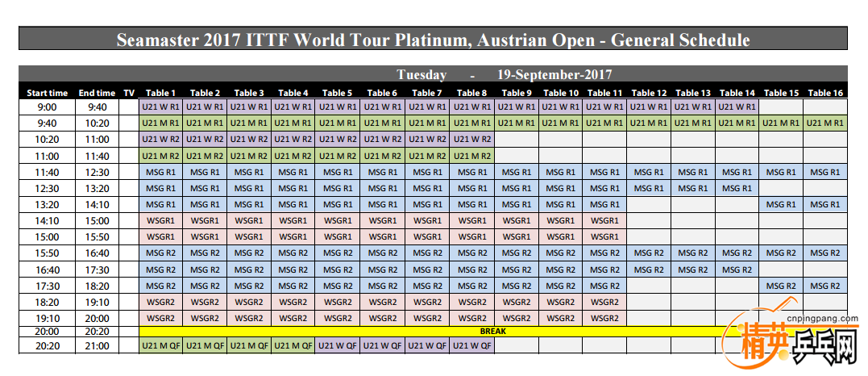Select the Table 16 column header

tap(824, 93)
